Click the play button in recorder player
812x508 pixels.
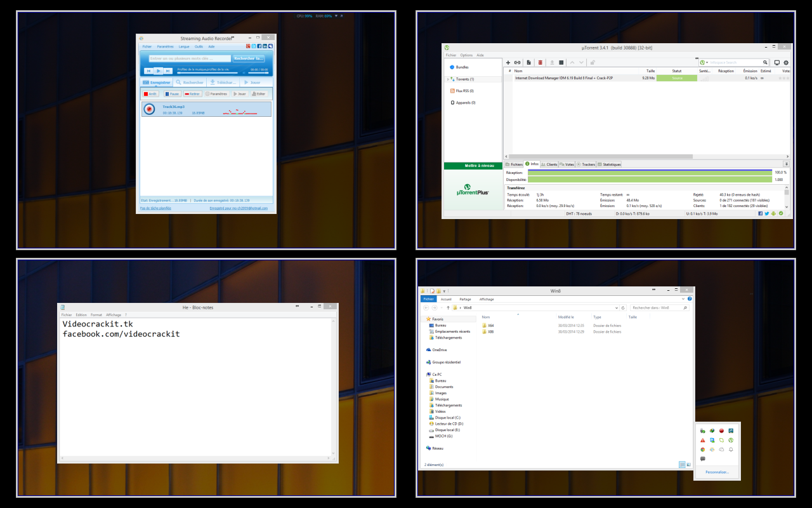tap(159, 70)
